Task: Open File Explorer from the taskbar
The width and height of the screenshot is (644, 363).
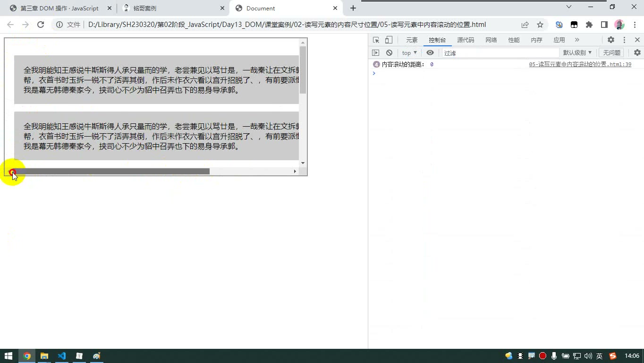Action: [x=44, y=356]
